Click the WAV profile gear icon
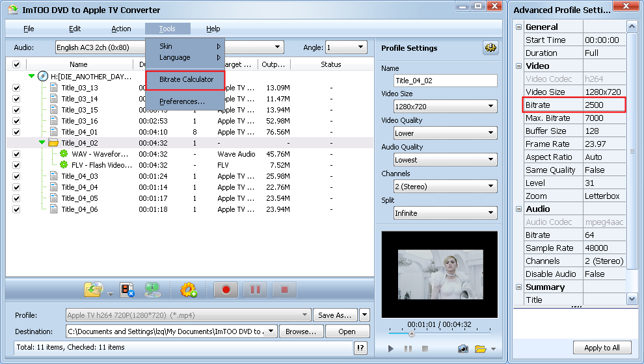Viewport: 644px width, 364px height. [64, 154]
